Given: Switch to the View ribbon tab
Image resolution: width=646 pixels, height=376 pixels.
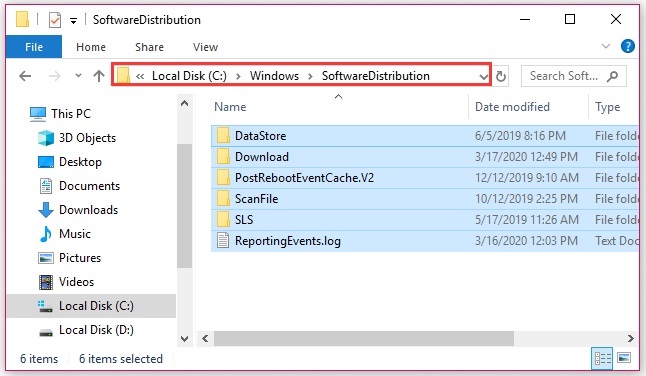Looking at the screenshot, I should pos(205,47).
